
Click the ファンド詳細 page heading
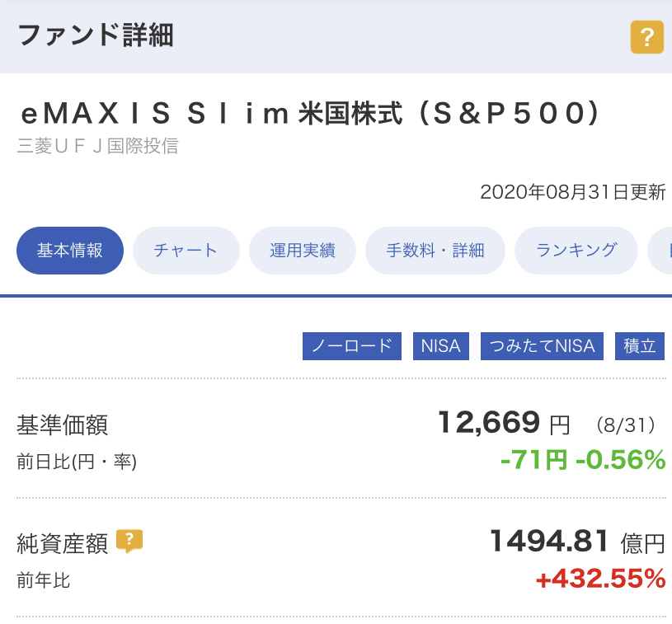[96, 35]
